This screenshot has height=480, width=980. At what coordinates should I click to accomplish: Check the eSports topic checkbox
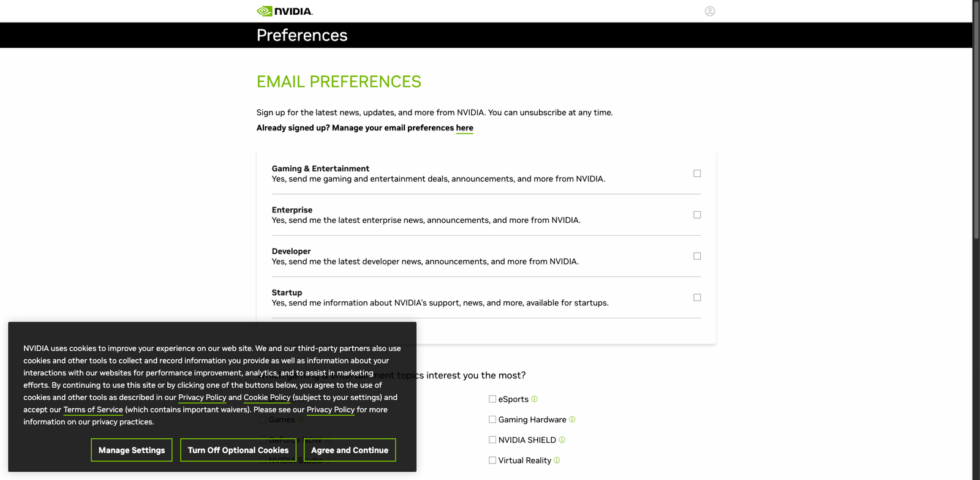click(x=492, y=399)
